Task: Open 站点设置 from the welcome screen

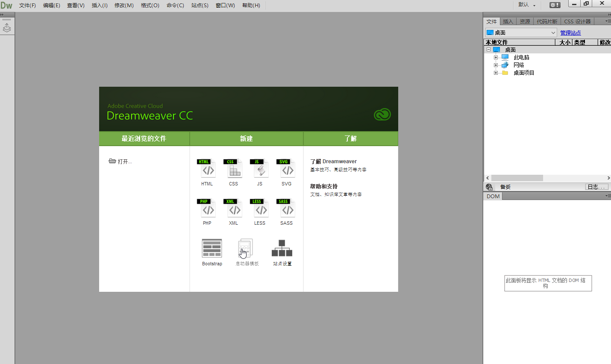Action: pos(282,248)
